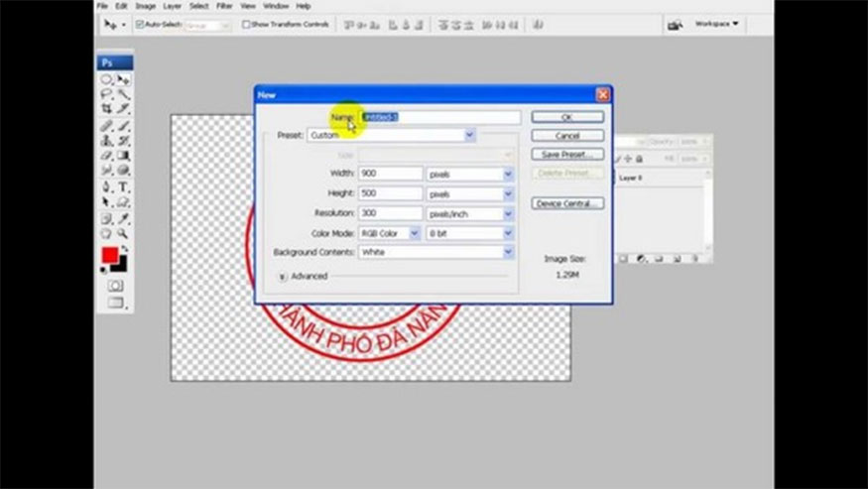Click the lock all icon in Layers panel
Image resolution: width=868 pixels, height=489 pixels.
click(x=640, y=159)
